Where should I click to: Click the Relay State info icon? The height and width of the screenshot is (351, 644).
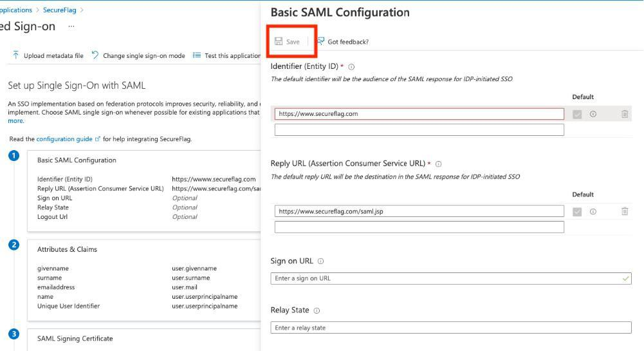coord(317,310)
